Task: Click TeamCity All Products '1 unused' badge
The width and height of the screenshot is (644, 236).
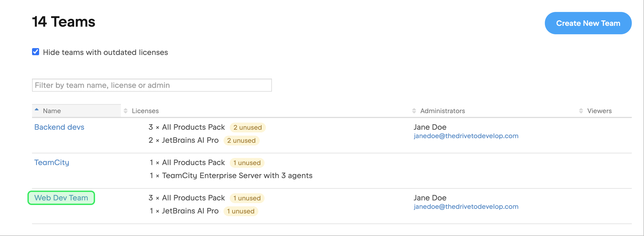Action: click(247, 163)
